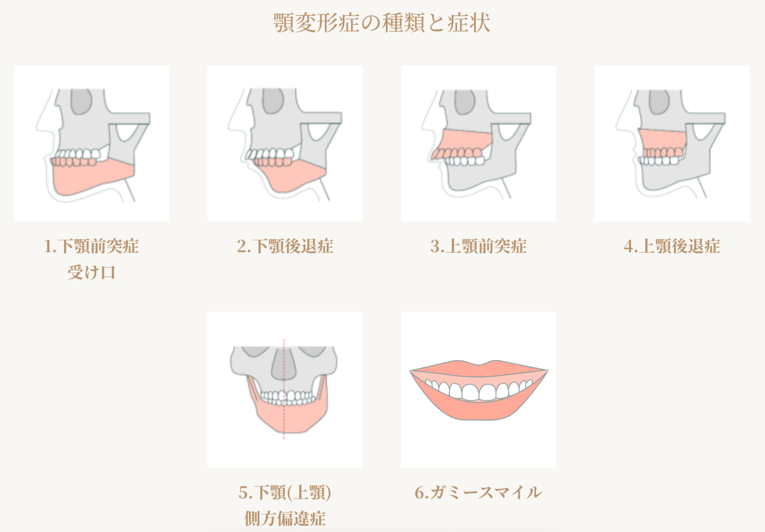This screenshot has height=532, width=765.
Task: Open the 2.下顎後退症 label
Action: (x=285, y=246)
